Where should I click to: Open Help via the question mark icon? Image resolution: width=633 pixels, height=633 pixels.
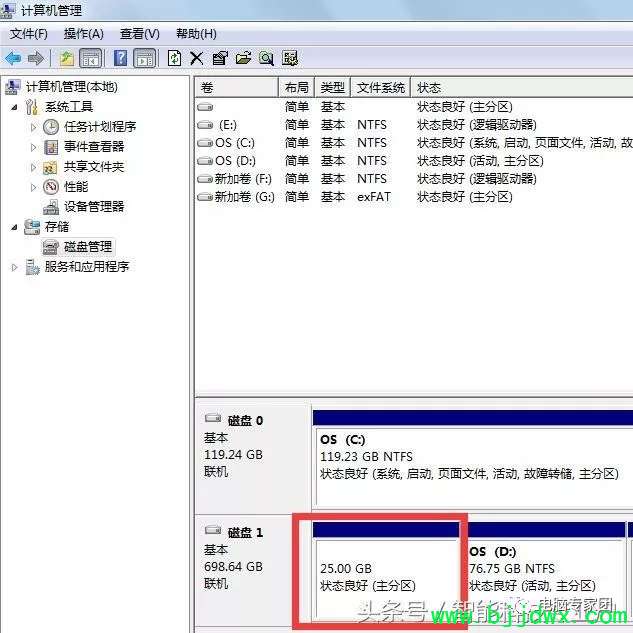coord(120,59)
